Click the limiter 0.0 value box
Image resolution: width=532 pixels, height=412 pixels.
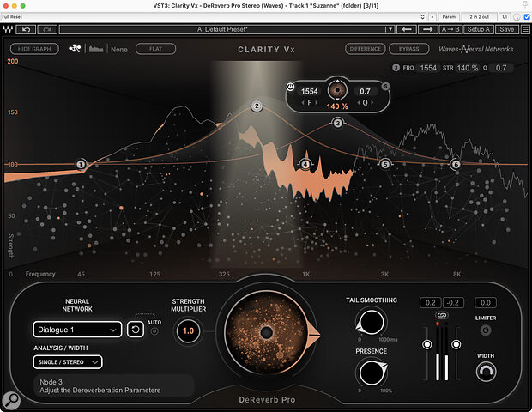pyautogui.click(x=486, y=303)
